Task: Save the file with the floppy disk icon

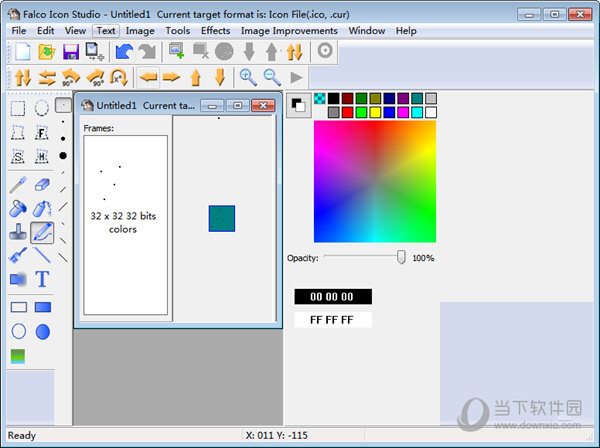Action: point(71,52)
